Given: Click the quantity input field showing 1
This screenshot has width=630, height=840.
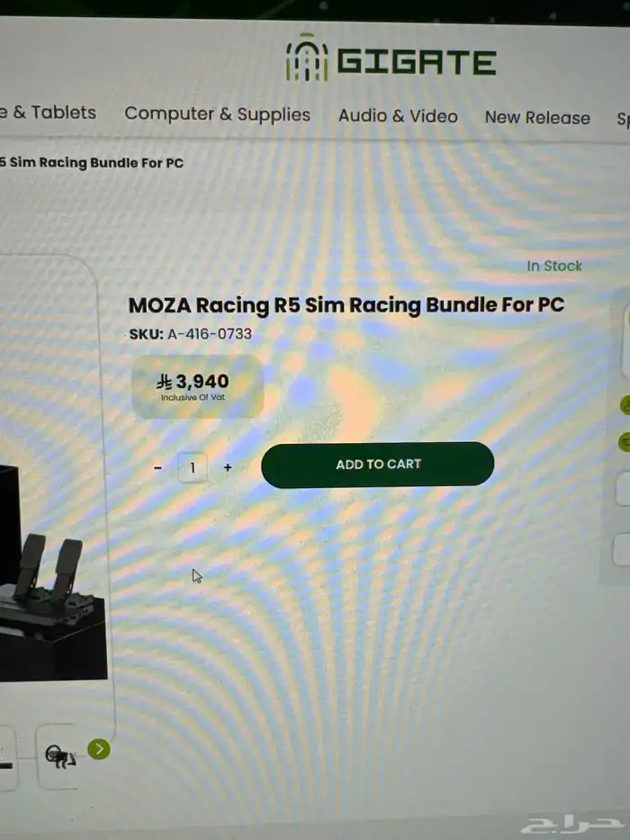Looking at the screenshot, I should point(193,467).
